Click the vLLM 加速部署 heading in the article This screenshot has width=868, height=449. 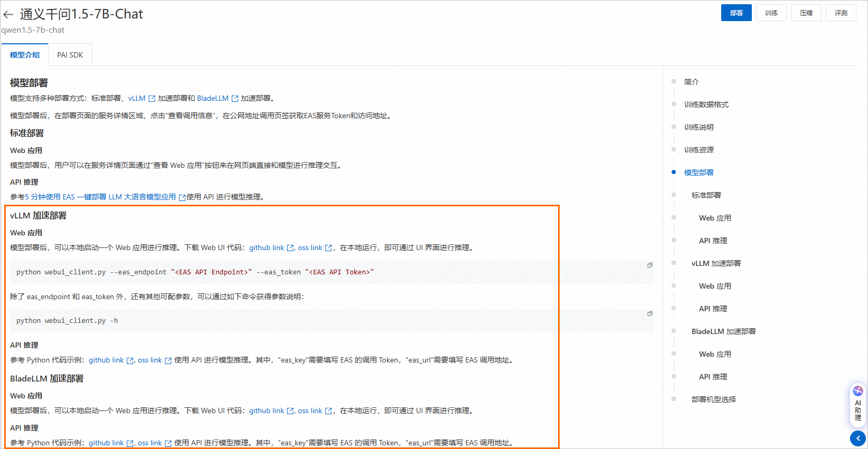tap(38, 215)
